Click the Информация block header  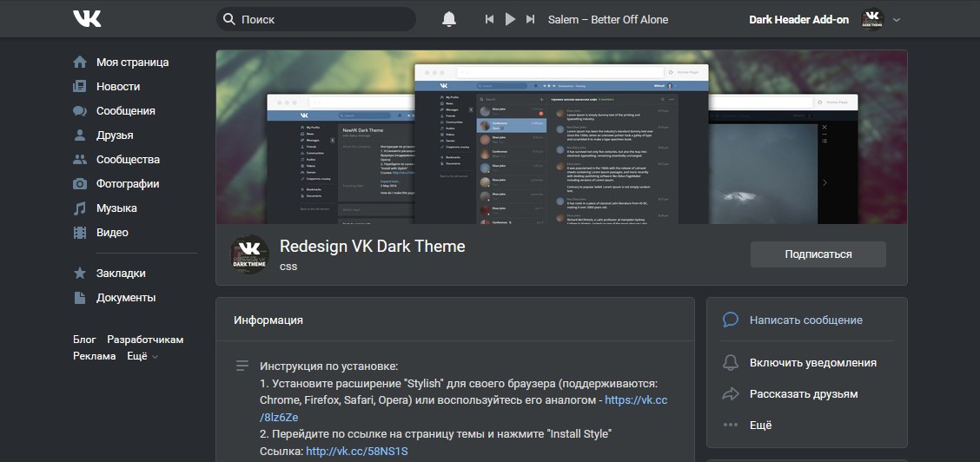coord(455,320)
